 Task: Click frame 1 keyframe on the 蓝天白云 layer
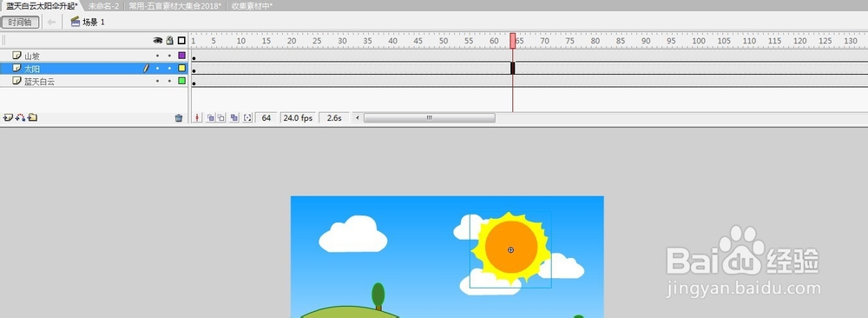pyautogui.click(x=194, y=83)
